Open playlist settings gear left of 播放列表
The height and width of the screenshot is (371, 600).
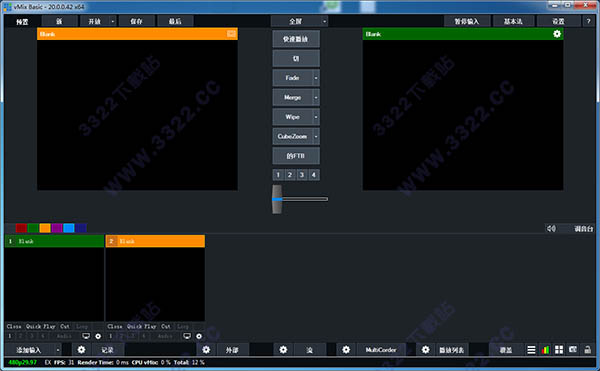tap(426, 350)
